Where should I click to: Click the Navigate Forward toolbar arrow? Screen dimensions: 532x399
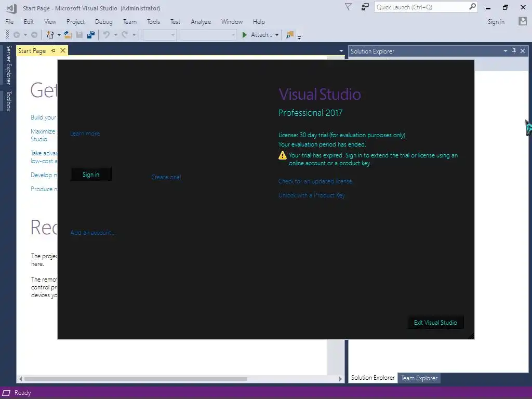tap(34, 35)
